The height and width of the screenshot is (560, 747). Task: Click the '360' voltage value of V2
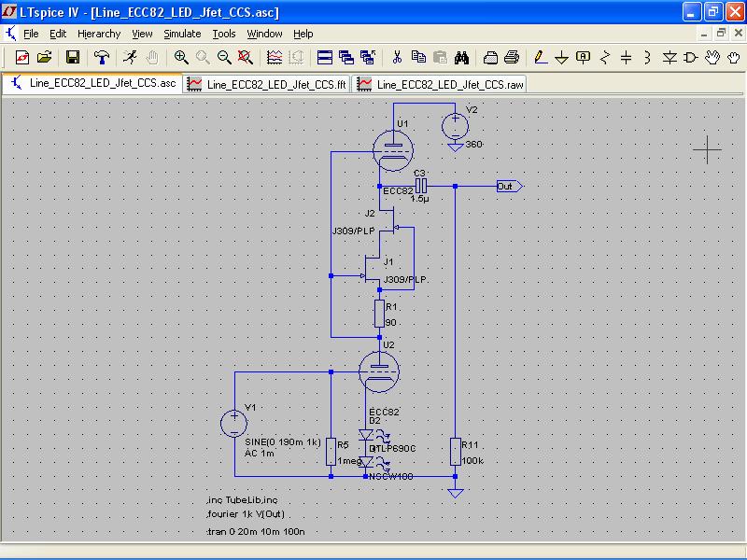pyautogui.click(x=473, y=144)
